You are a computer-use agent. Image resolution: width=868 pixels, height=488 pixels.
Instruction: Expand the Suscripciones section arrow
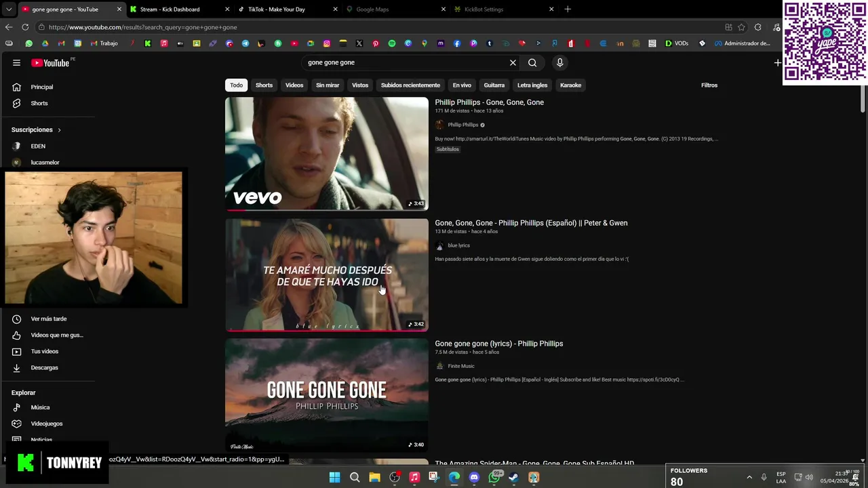tap(59, 129)
